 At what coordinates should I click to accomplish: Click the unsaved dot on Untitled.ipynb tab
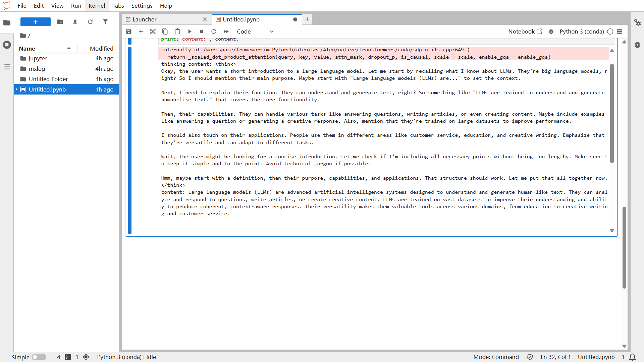pyautogui.click(x=295, y=19)
